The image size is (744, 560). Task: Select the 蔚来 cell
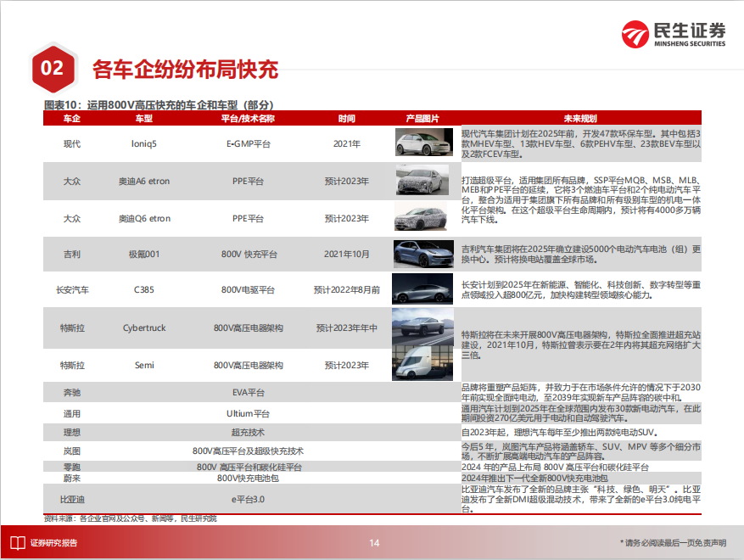click(x=71, y=479)
